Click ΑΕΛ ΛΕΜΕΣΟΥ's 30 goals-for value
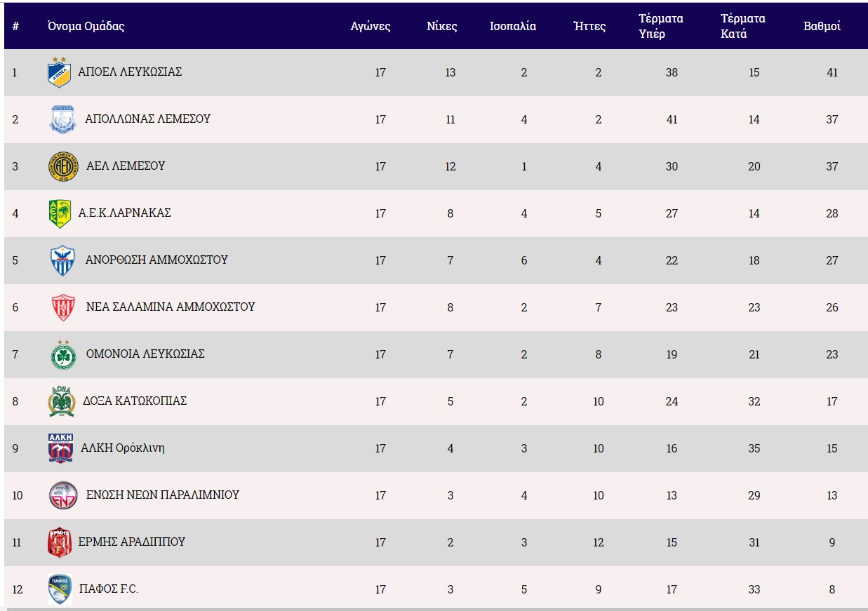Viewport: 868px width, 611px height. (672, 166)
